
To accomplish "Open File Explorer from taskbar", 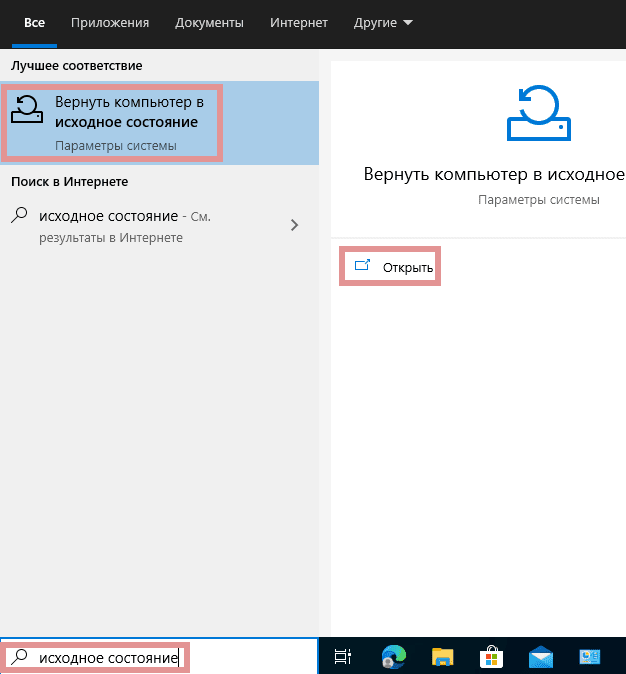I will [x=442, y=657].
